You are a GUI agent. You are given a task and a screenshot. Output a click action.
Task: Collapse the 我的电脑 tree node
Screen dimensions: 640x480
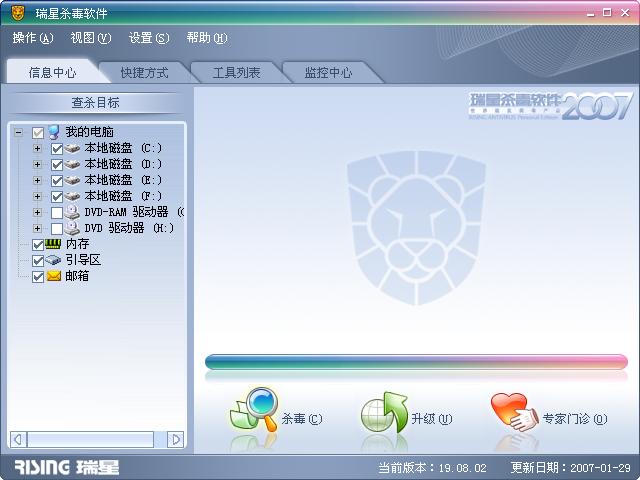click(18, 132)
